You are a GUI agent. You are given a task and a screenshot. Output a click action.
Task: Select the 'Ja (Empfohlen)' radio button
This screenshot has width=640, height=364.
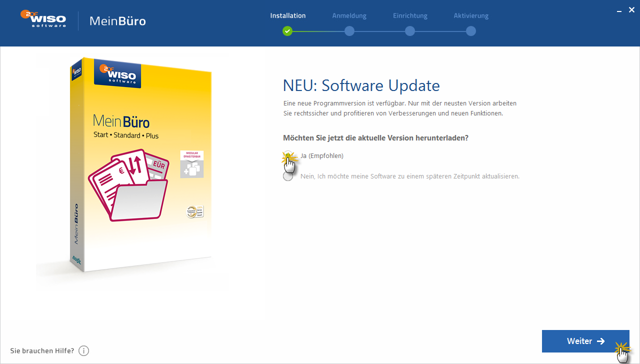(288, 156)
